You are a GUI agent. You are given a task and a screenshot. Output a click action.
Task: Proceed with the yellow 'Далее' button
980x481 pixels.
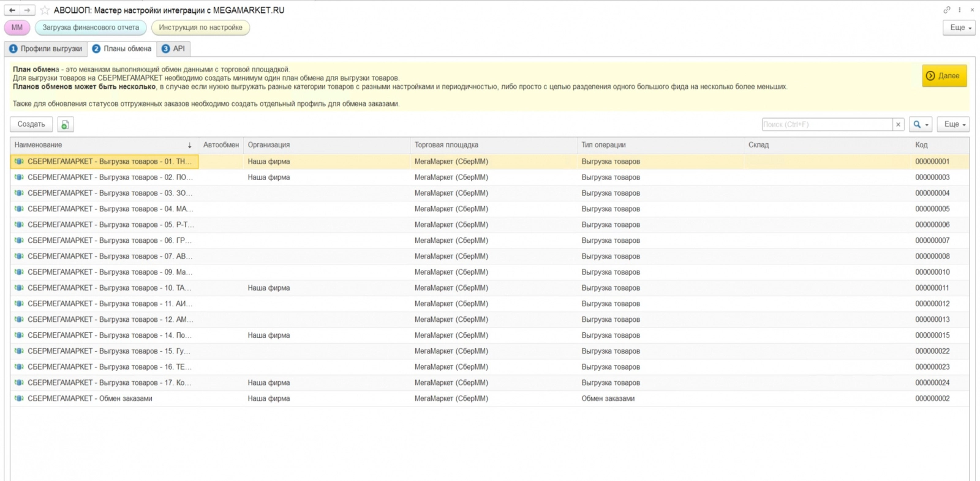click(x=944, y=76)
